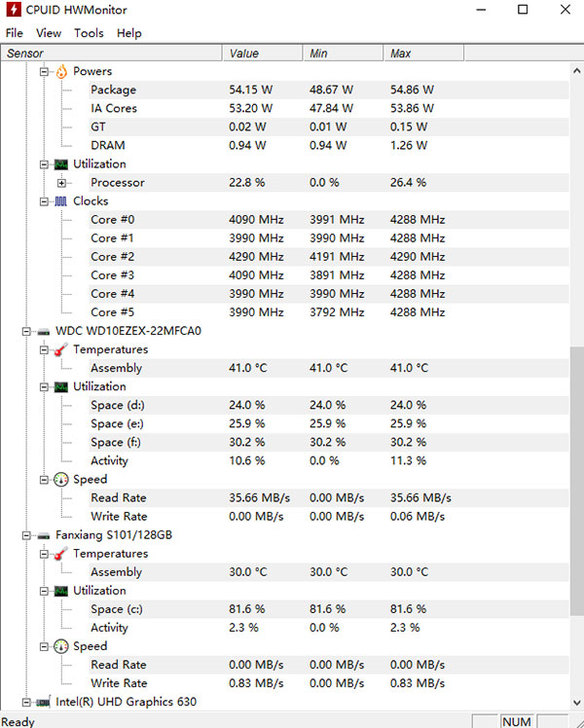Screen dimensions: 584x728
Task: Collapse the WDC WD10EZEX-22MFCA0 drive node
Action: pos(25,331)
